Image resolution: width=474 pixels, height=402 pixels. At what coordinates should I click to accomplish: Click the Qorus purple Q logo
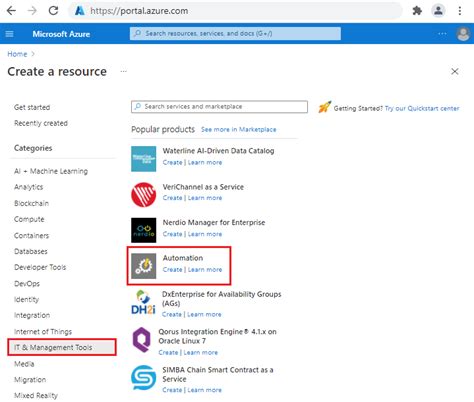[x=141, y=340]
